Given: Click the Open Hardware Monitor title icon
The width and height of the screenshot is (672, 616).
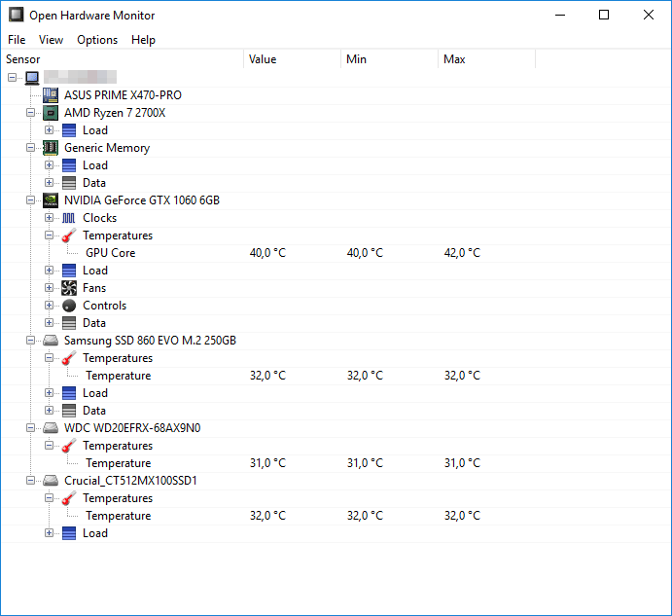Looking at the screenshot, I should pyautogui.click(x=17, y=15).
